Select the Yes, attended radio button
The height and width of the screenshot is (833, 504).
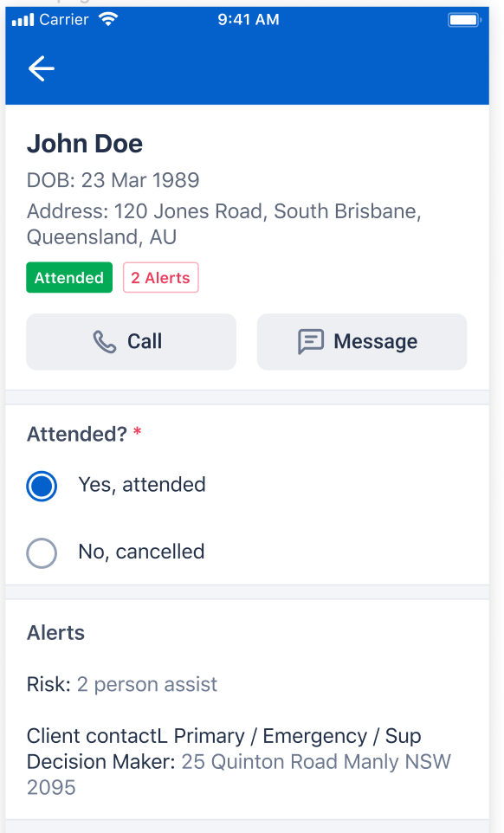tap(42, 486)
